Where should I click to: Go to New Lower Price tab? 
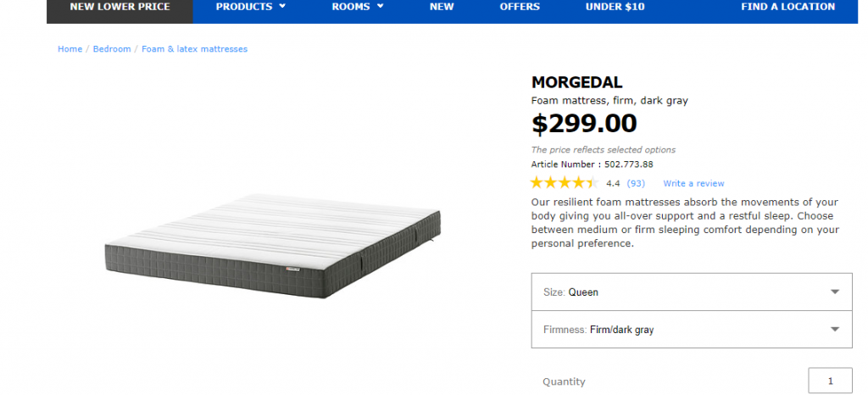120,7
